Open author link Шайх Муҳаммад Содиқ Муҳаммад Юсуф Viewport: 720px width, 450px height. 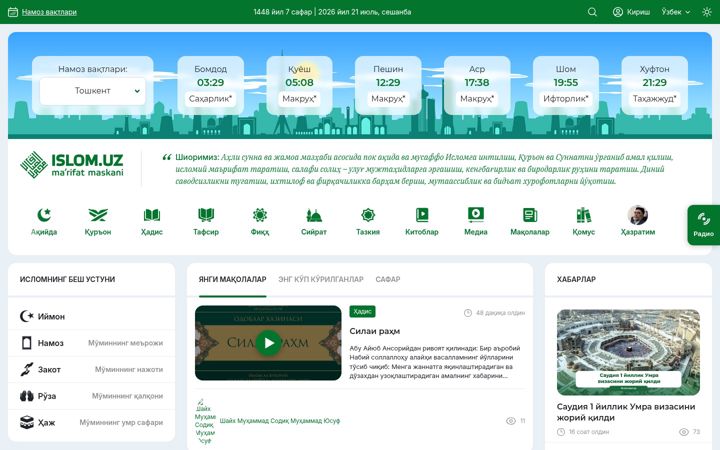point(280,421)
